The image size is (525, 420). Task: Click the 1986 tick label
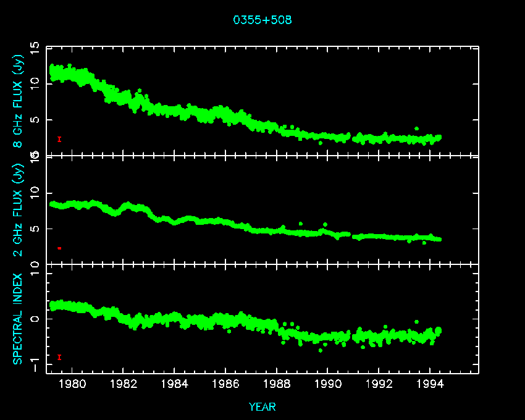(x=226, y=385)
